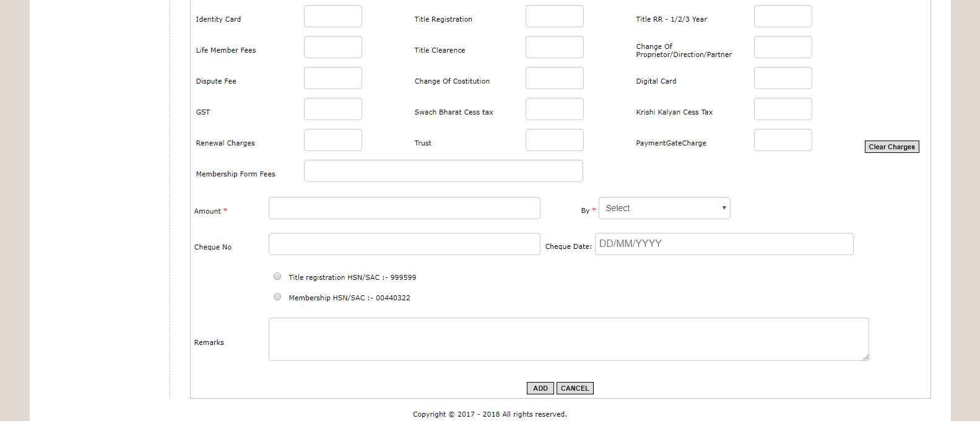Select Title registration HSN/SAC radio button
This screenshot has width=980, height=421.
(x=277, y=277)
